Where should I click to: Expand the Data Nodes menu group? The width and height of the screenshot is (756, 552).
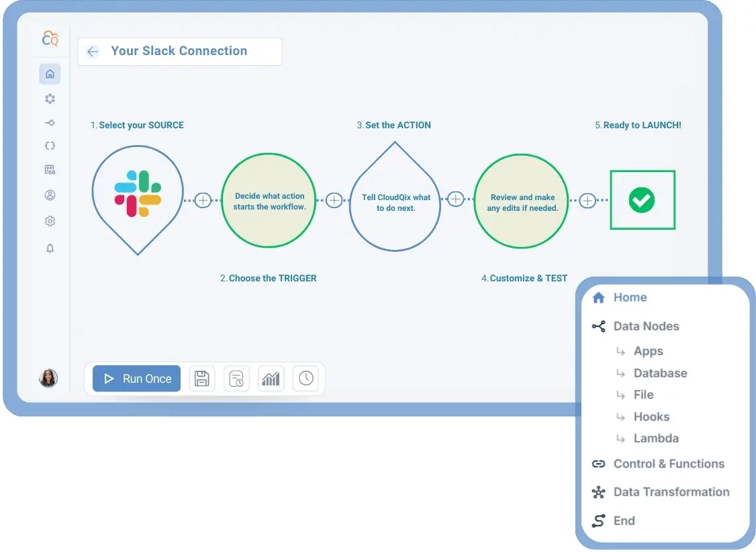[646, 326]
